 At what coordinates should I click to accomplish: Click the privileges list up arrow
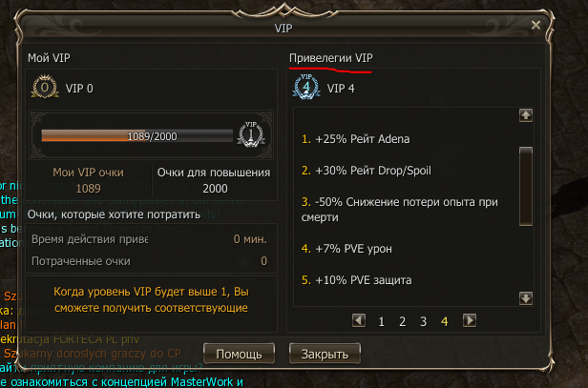point(526,115)
